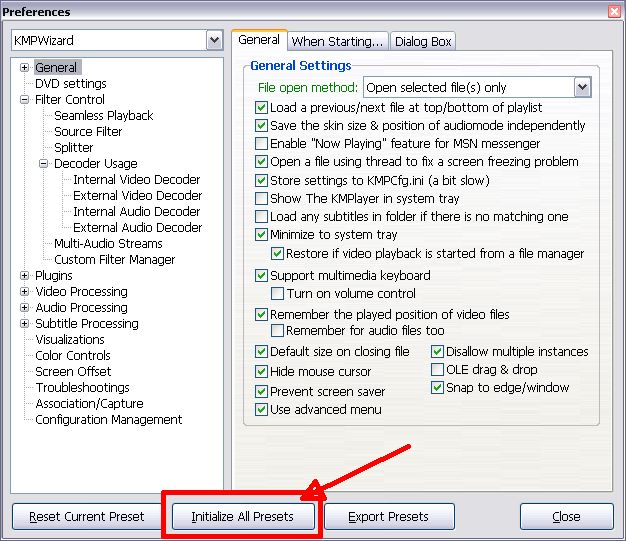Viewport: 626px width, 541px height.
Task: Toggle Load a previous/next file checkbox
Action: [x=261, y=107]
